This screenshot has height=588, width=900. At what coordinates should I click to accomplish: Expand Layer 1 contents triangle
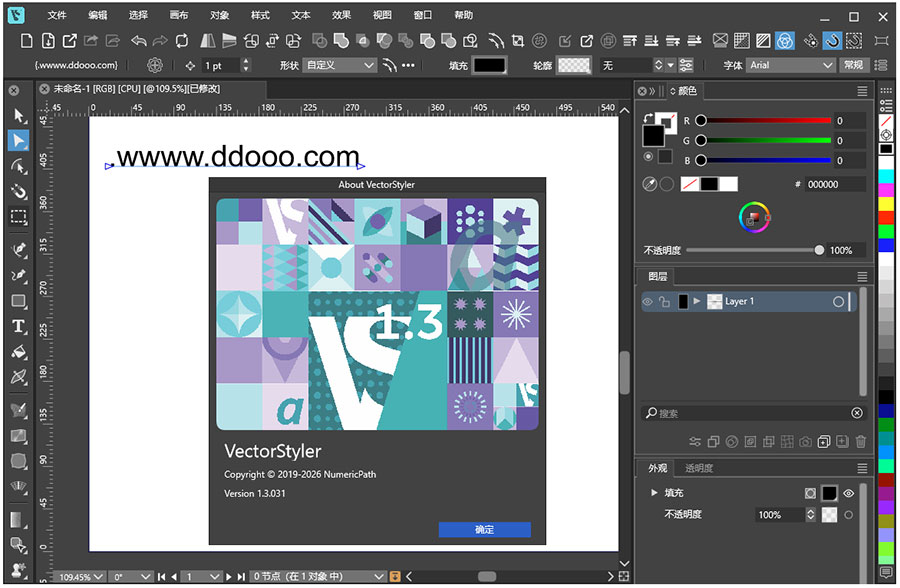pyautogui.click(x=697, y=301)
